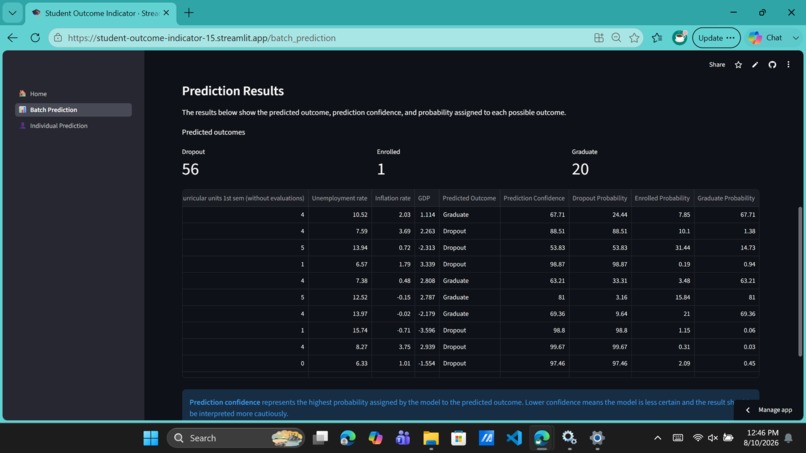Reload the page
Image resolution: width=806 pixels, height=453 pixels.
(35, 38)
